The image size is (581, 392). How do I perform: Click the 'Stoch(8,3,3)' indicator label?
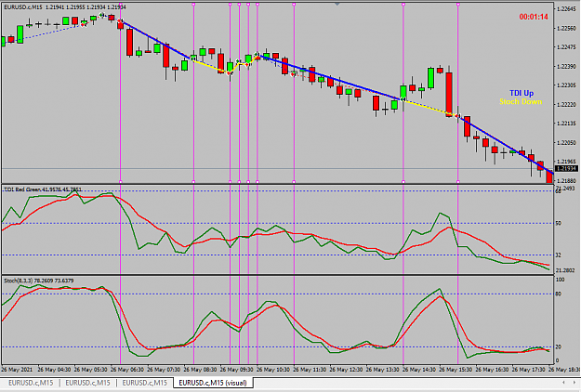coord(38,281)
